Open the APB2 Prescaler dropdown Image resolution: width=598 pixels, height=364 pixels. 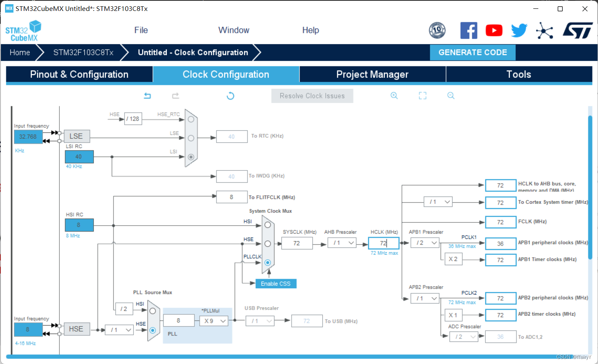pos(425,298)
